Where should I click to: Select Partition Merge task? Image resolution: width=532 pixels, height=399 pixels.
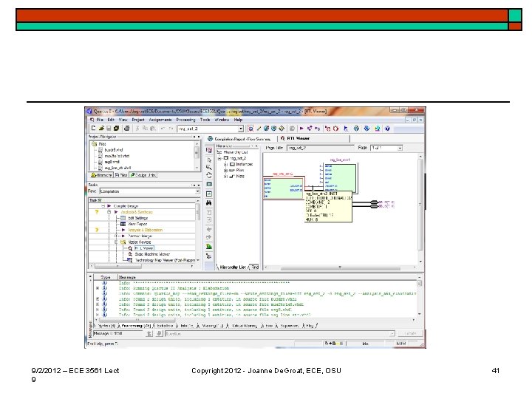(140, 236)
